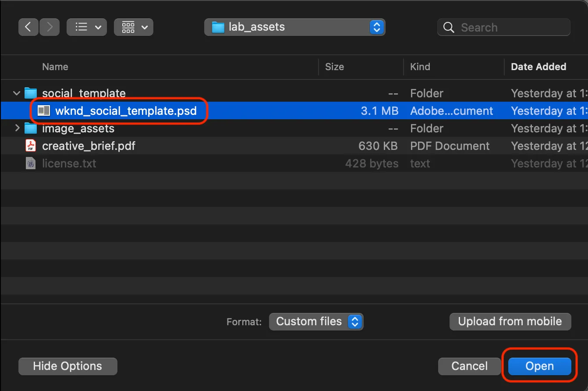Sort by the Date Added column header

(538, 67)
